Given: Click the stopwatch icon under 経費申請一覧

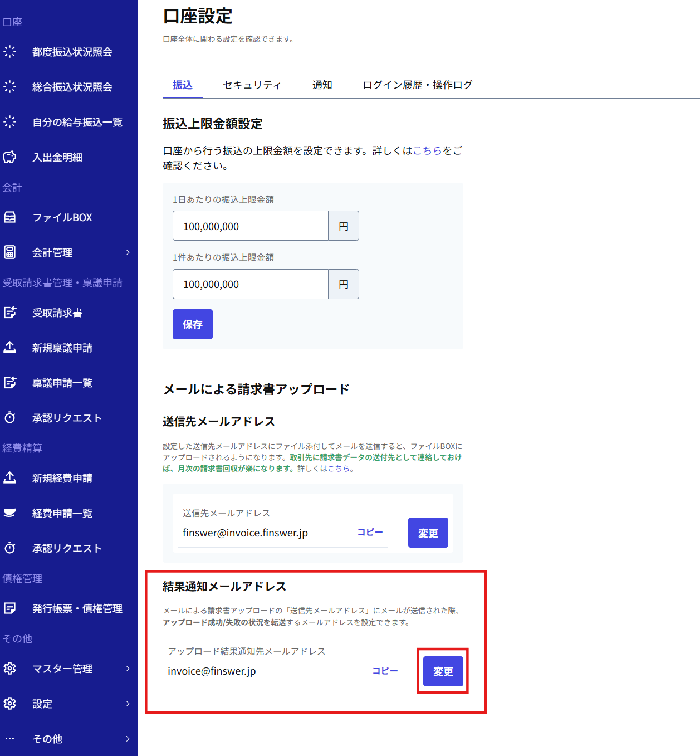Looking at the screenshot, I should pos(10,548).
